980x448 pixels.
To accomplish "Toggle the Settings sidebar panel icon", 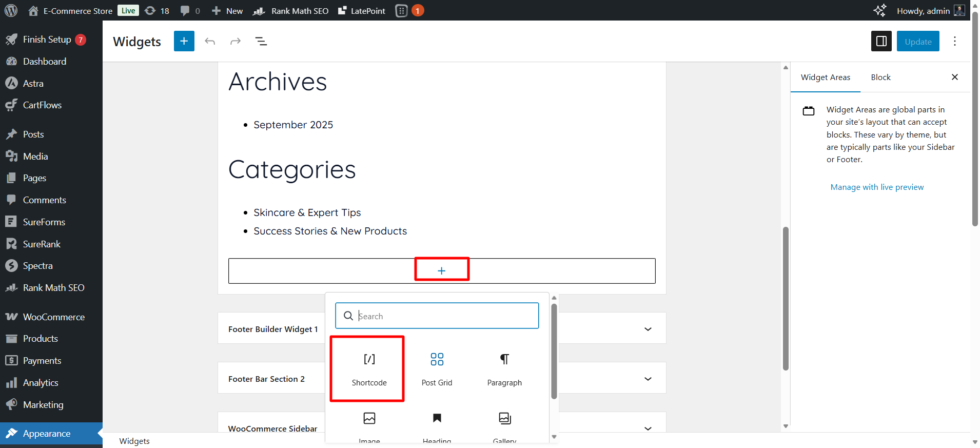I will pos(881,41).
